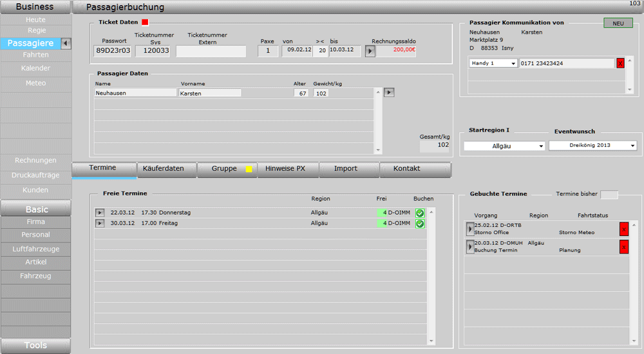The width and height of the screenshot is (644, 354).
Task: Click the NEU button
Action: pyautogui.click(x=618, y=23)
